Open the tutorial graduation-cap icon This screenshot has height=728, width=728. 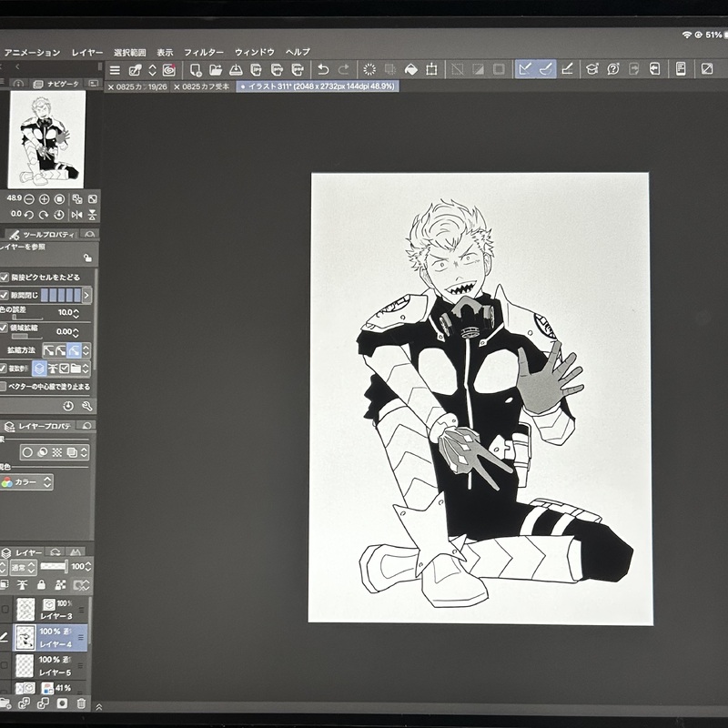tap(592, 69)
